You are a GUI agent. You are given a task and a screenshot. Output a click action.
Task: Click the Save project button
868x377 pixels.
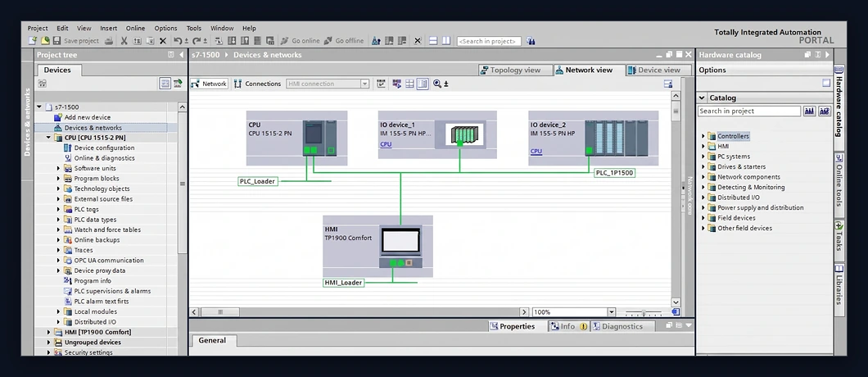(x=76, y=40)
